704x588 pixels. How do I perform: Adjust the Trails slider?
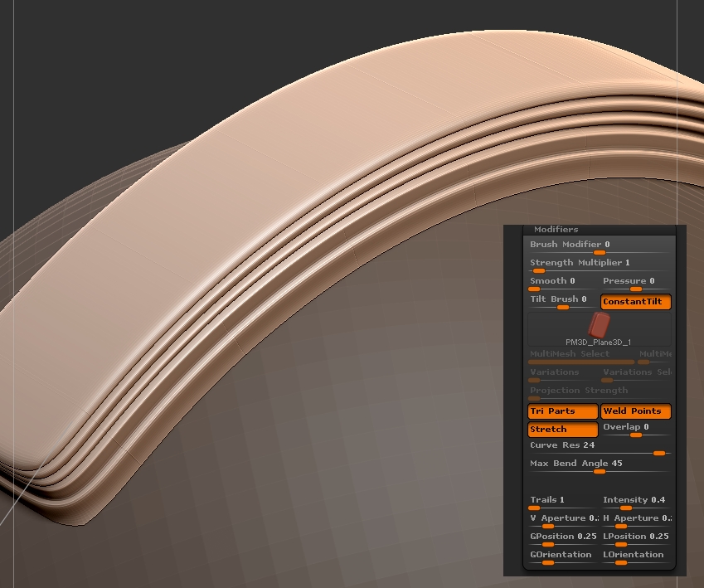click(563, 503)
